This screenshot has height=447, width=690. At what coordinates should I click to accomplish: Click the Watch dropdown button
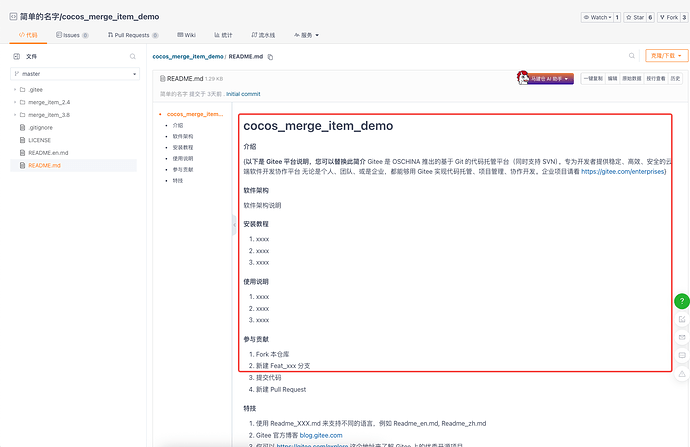click(x=598, y=18)
